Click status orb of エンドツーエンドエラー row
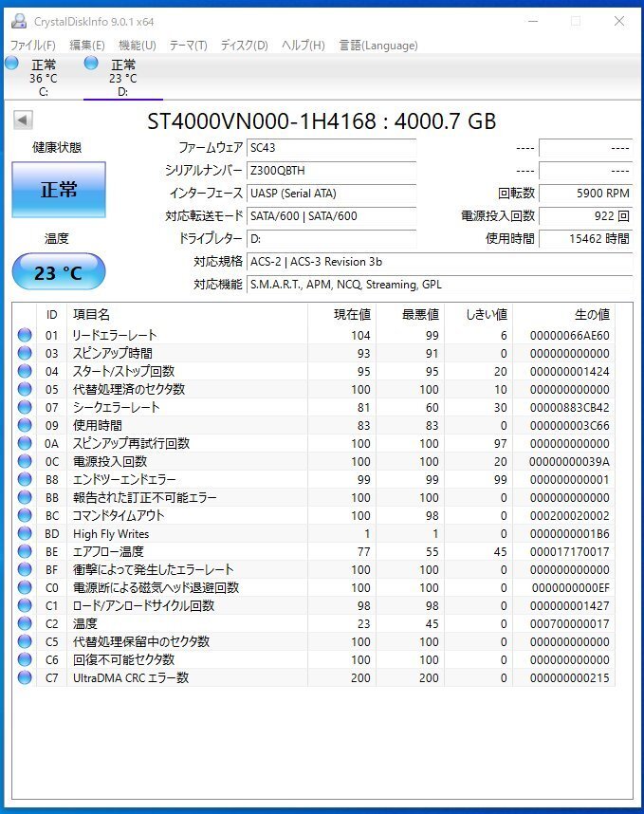 25,479
